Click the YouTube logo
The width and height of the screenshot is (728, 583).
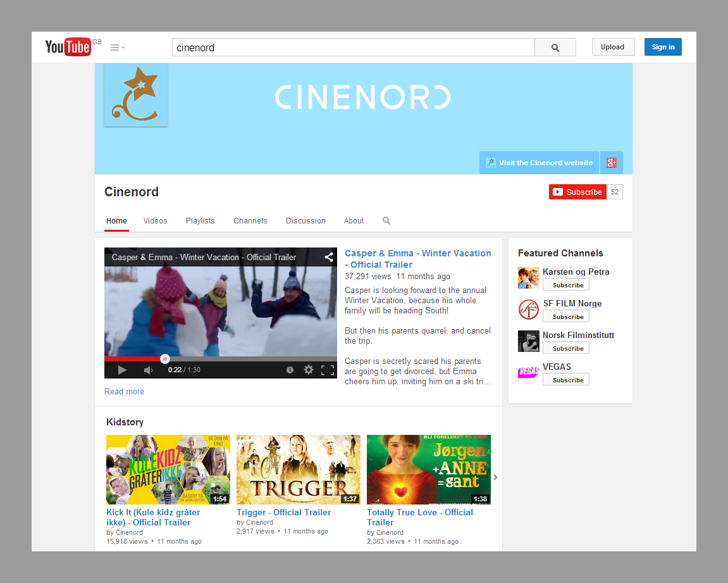click(68, 47)
